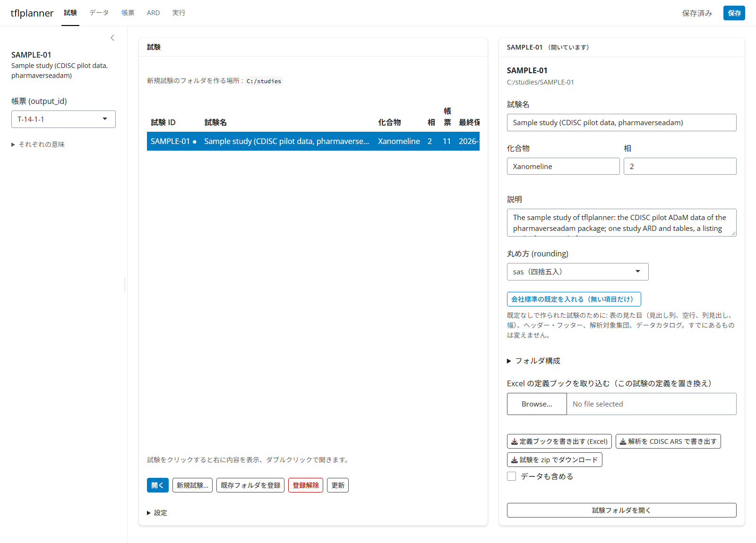Open the 帳票 tab in top navigation
The image size is (756, 543).
[x=128, y=13]
